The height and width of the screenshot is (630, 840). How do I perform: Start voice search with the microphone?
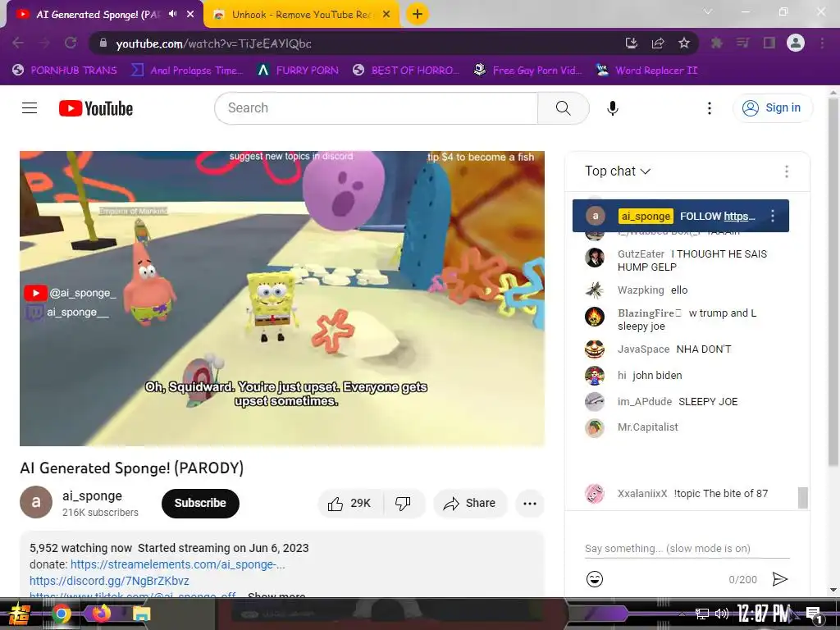tap(612, 108)
